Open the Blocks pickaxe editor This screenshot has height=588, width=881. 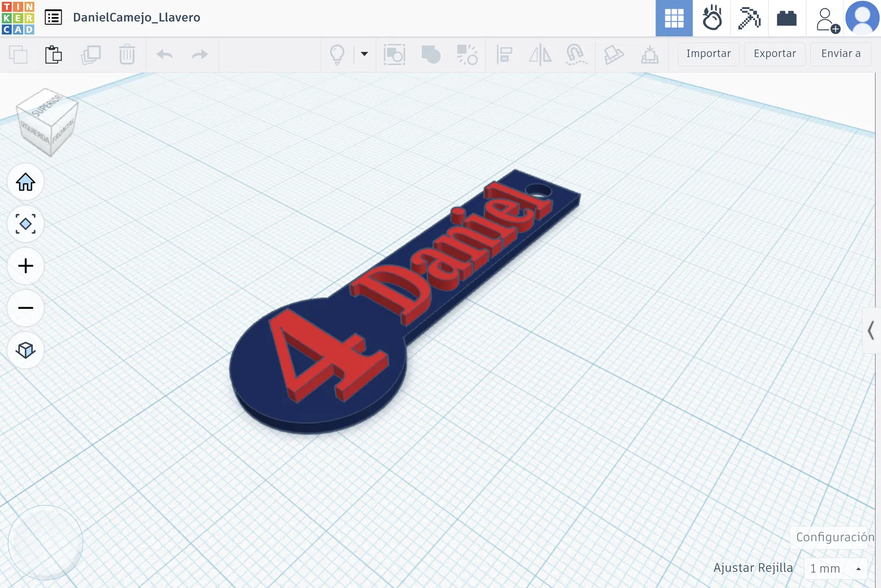pyautogui.click(x=749, y=18)
